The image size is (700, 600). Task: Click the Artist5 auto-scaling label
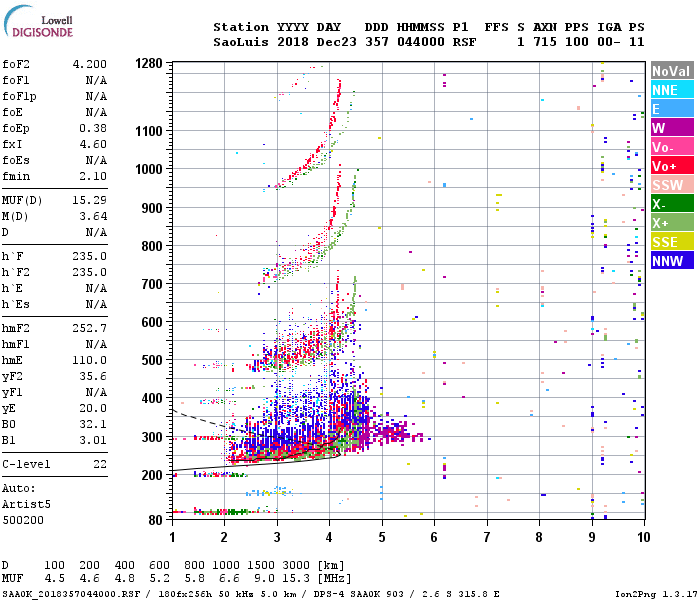coord(26,504)
